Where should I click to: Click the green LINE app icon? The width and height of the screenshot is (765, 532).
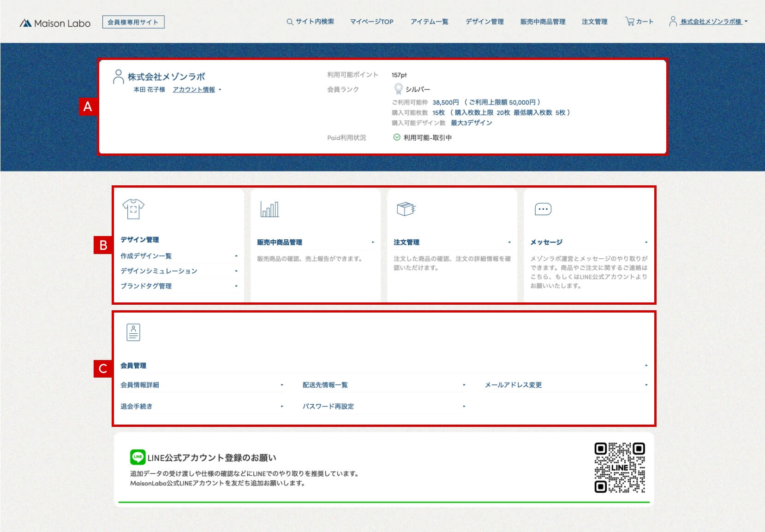(x=137, y=457)
